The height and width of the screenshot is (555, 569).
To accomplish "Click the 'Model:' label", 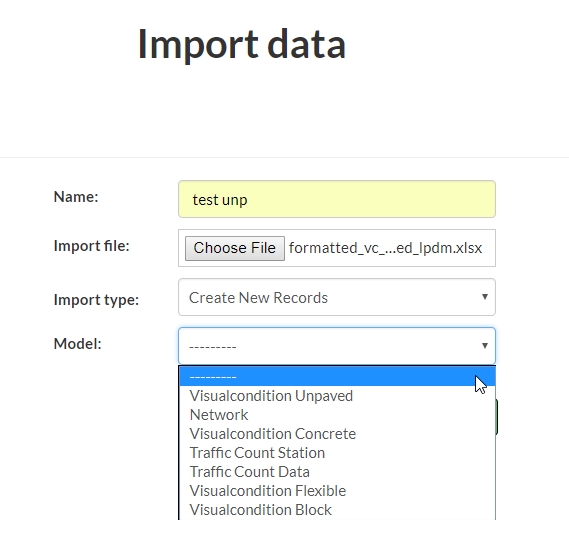I will (77, 344).
